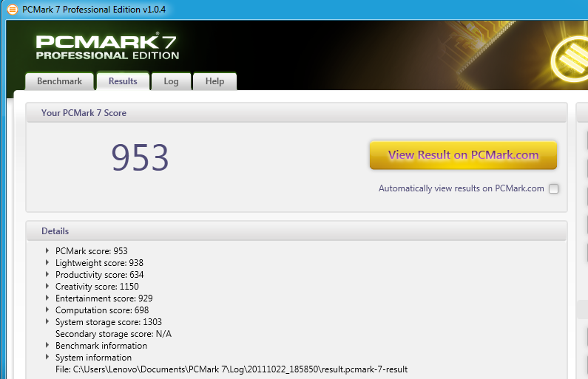The height and width of the screenshot is (379, 588).
Task: Click the 'Computation score: 698' label
Action: point(102,310)
